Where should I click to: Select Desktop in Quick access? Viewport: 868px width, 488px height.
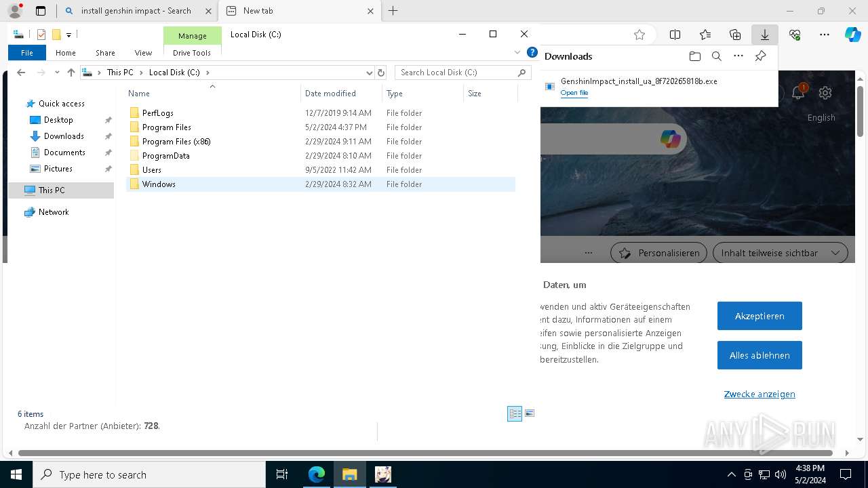[x=58, y=120]
